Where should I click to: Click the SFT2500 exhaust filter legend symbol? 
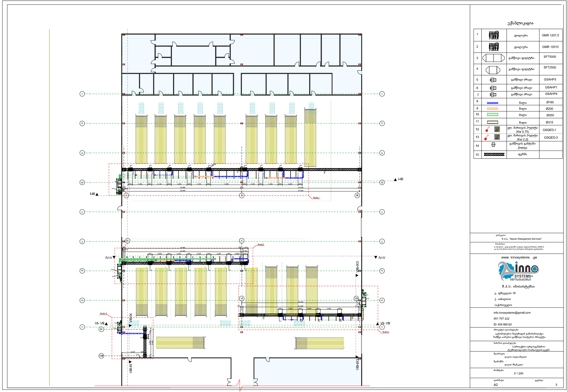coord(493,70)
